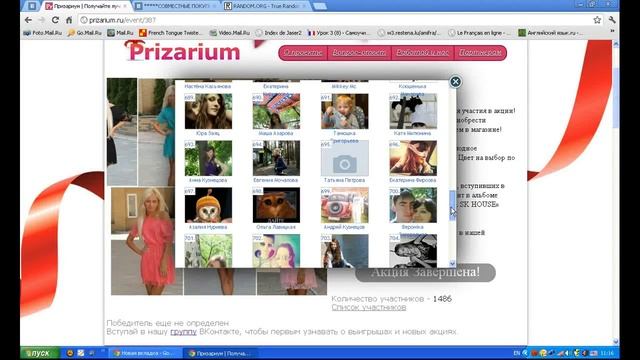Click the name link Азалия Нуриева
Screen dimensions: 640x360
pyautogui.click(x=208, y=227)
